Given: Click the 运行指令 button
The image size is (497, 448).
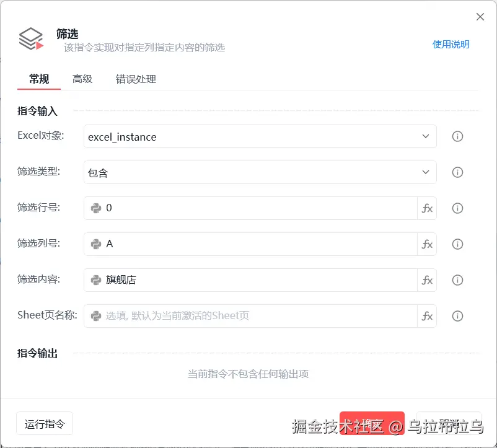Looking at the screenshot, I should pyautogui.click(x=44, y=423).
